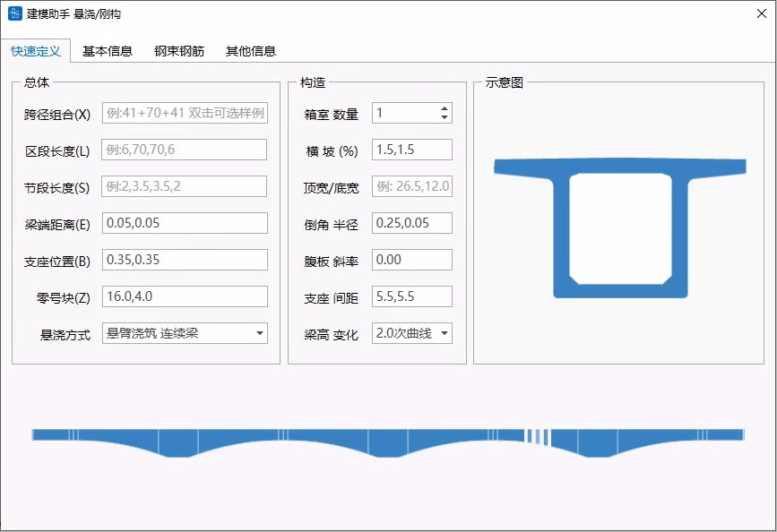Click the 顶宽/底宽 label
The image size is (777, 532).
(x=331, y=188)
